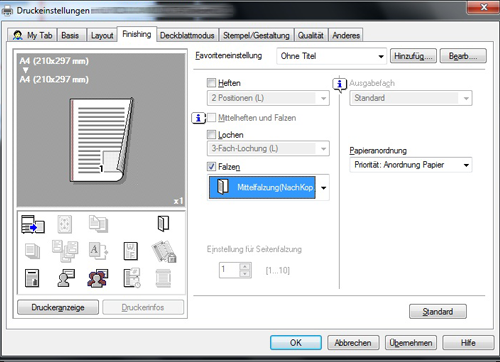Click the Seitenfalzung number input field
Image resolution: width=500 pixels, height=362 pixels.
pyautogui.click(x=230, y=270)
